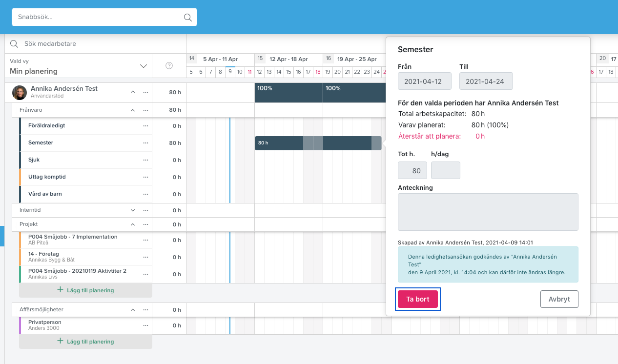Open three-dot menu for Föräldraledigt row
Image resolution: width=618 pixels, height=364 pixels.
point(145,126)
